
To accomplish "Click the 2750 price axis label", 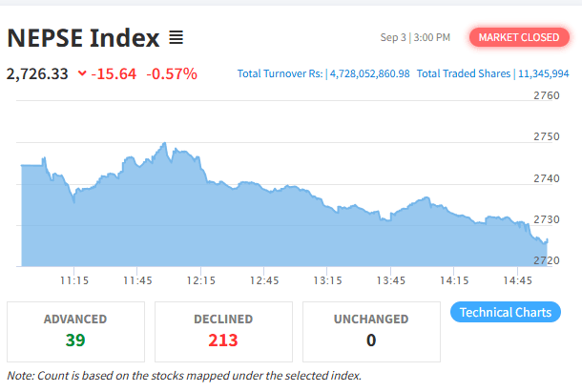I will 547,137.
